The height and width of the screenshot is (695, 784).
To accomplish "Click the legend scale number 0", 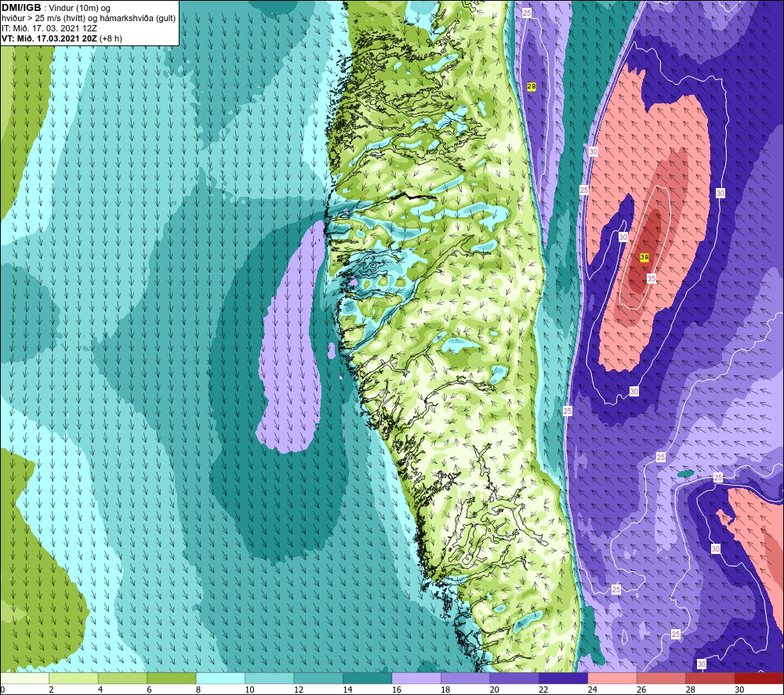I will pyautogui.click(x=3, y=690).
